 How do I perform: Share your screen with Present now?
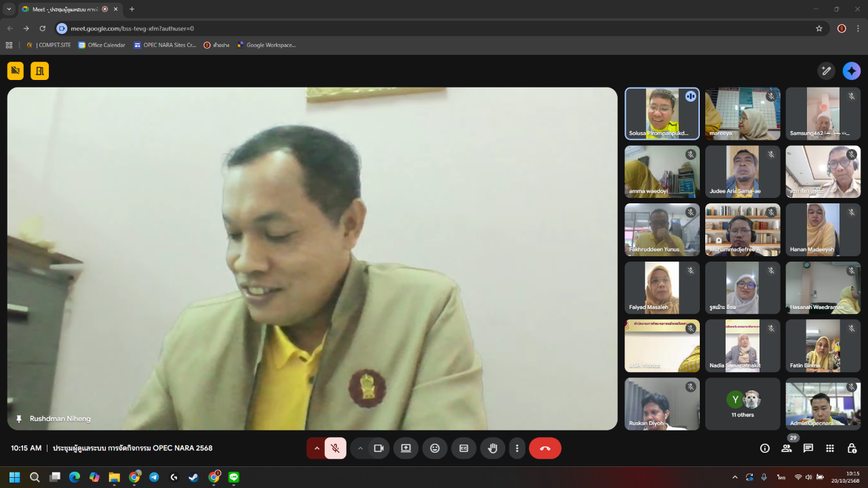tap(406, 448)
